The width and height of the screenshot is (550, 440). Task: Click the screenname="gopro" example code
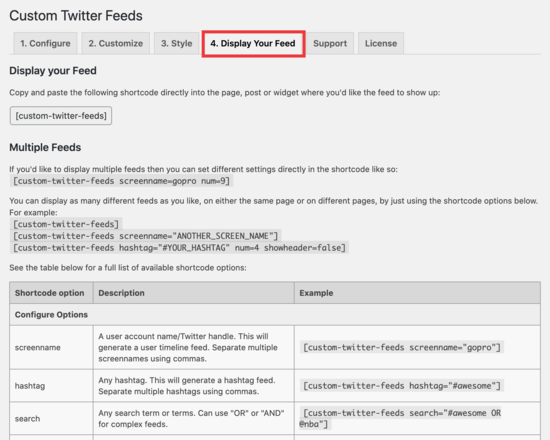pyautogui.click(x=402, y=347)
